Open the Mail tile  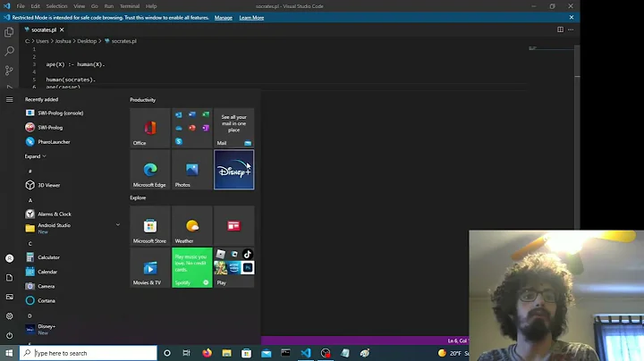point(233,128)
